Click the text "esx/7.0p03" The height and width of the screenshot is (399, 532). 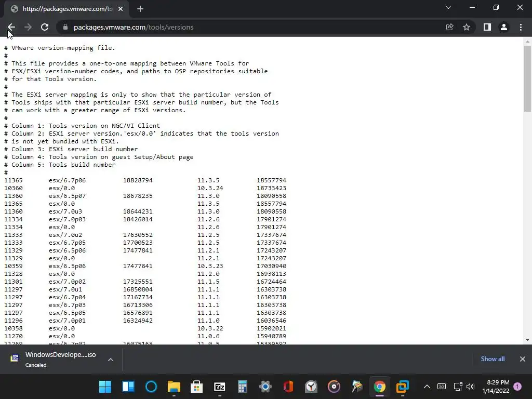[x=67, y=220]
